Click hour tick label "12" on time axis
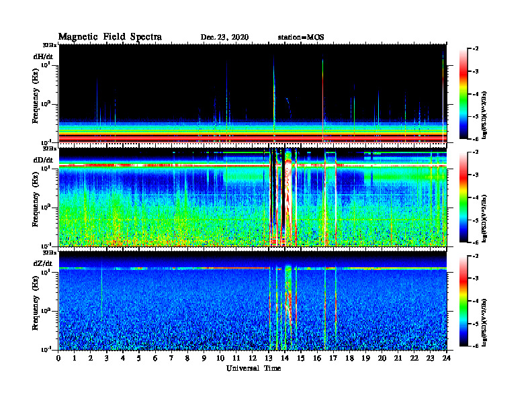The height and width of the screenshot is (411, 532). (x=253, y=359)
